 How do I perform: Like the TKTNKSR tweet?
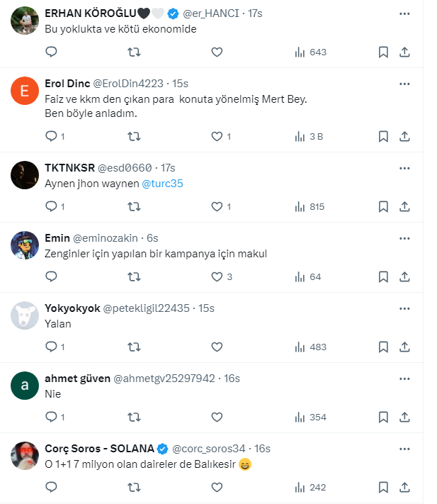point(217,206)
